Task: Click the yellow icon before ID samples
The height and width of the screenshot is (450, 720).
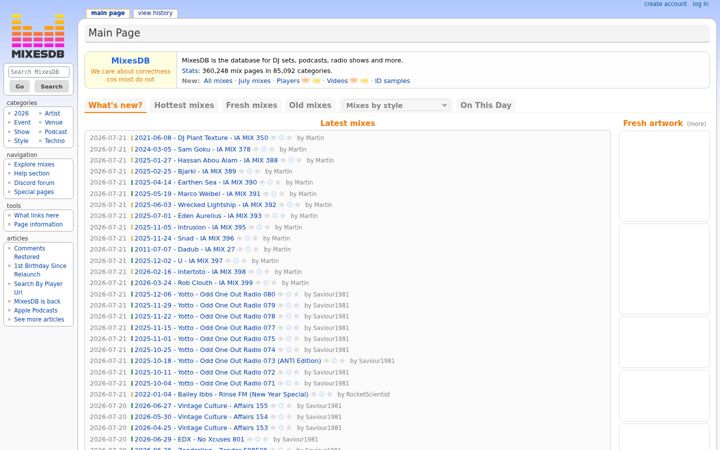Action: click(364, 81)
